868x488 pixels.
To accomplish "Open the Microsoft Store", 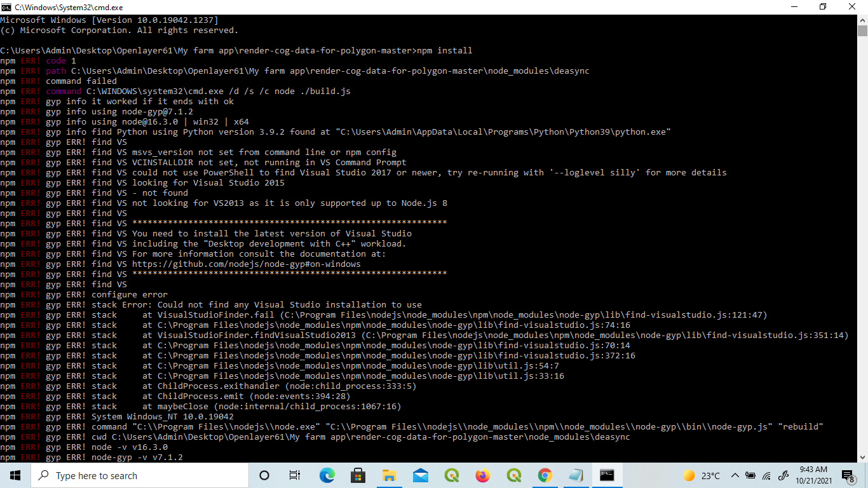I will (358, 475).
